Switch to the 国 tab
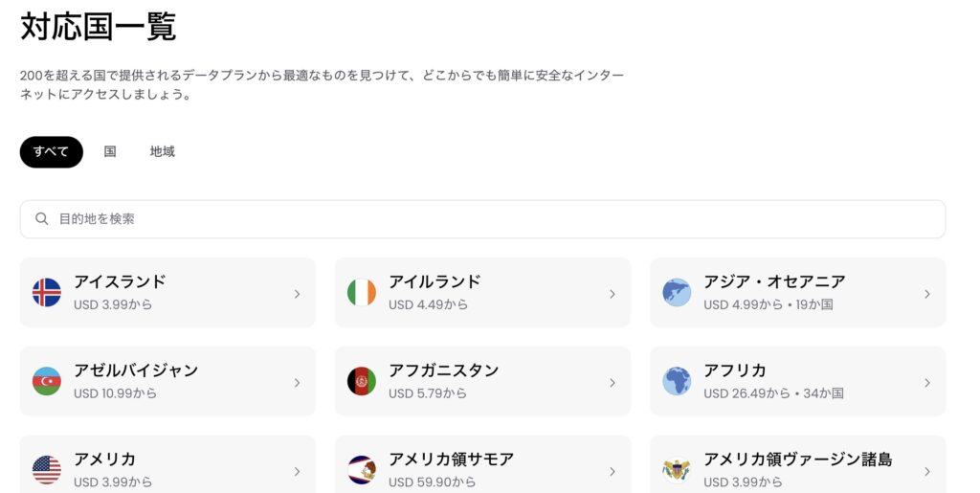 (110, 151)
